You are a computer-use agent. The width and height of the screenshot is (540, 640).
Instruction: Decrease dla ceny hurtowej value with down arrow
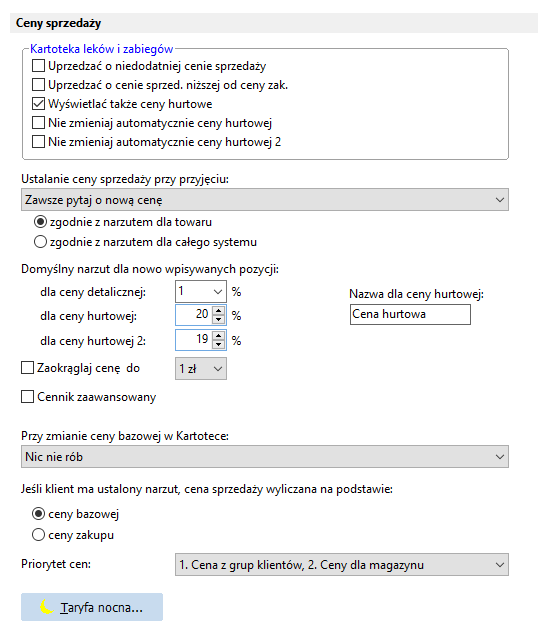(219, 320)
